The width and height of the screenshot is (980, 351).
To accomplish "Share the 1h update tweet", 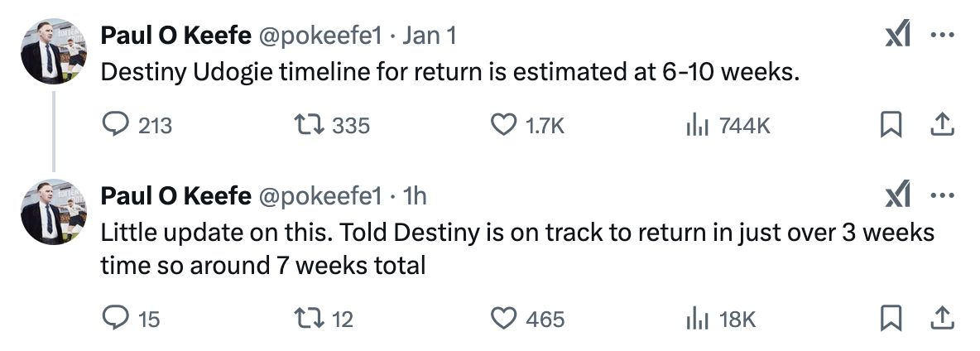I will click(942, 320).
